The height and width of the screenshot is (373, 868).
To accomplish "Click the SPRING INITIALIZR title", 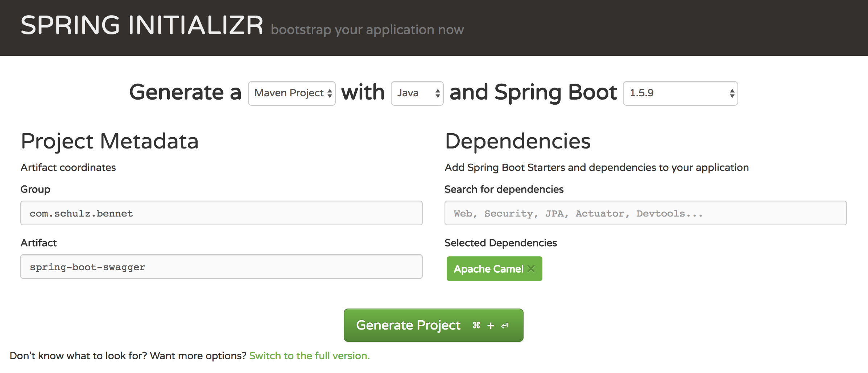I will (142, 25).
